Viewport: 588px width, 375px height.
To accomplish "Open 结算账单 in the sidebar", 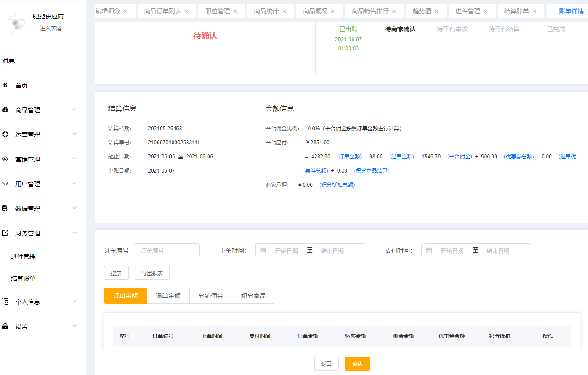I will click(x=23, y=279).
